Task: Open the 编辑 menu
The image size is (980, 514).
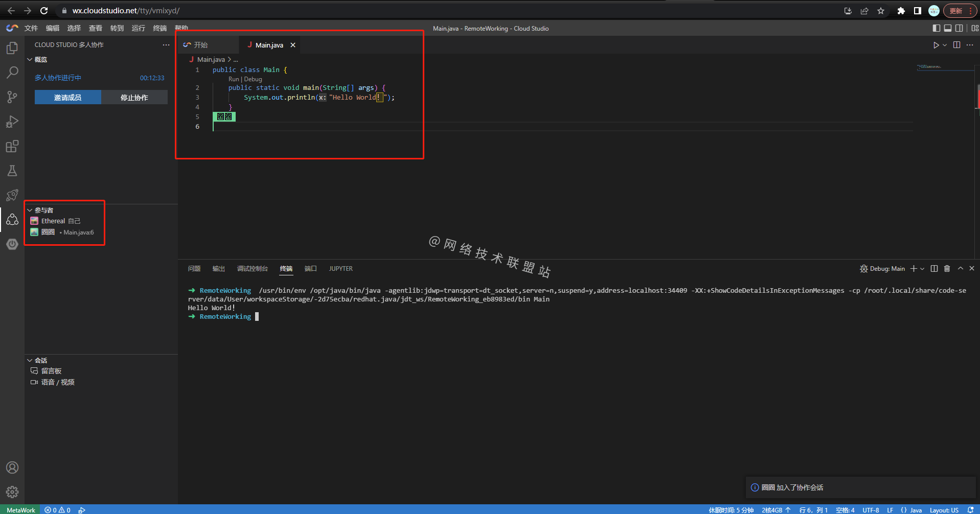Action: [53, 28]
